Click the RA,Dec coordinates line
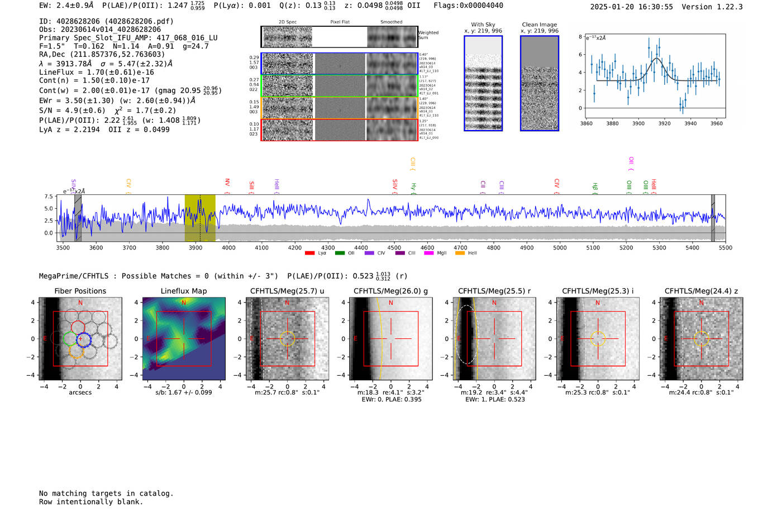Image resolution: width=782 pixels, height=532 pixels. 102,54
